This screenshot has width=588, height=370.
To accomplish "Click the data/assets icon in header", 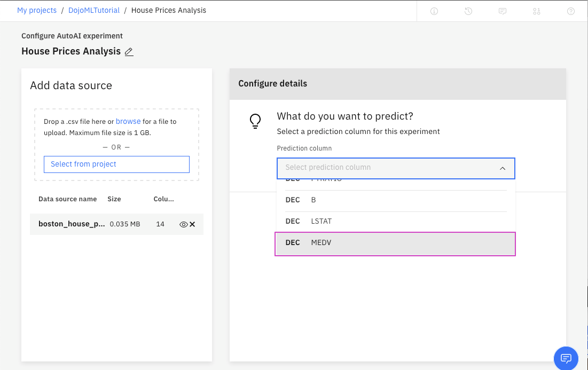I will 537,11.
